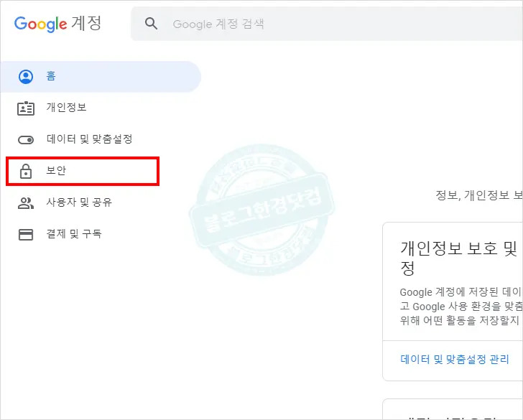Click the text 정보, 개인정보 보
This screenshot has width=523, height=420.
[x=479, y=195]
